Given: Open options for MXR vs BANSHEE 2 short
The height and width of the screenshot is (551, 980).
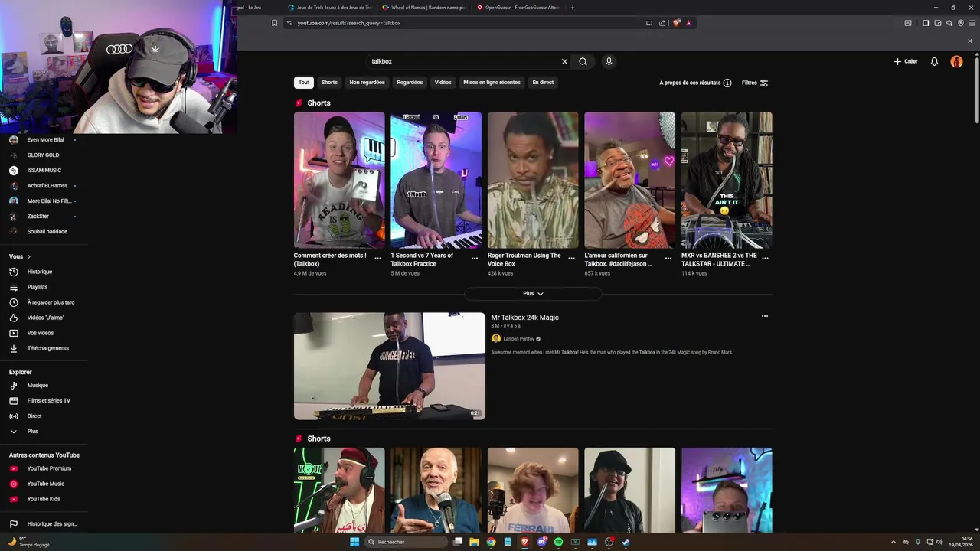Looking at the screenshot, I should pyautogui.click(x=765, y=259).
